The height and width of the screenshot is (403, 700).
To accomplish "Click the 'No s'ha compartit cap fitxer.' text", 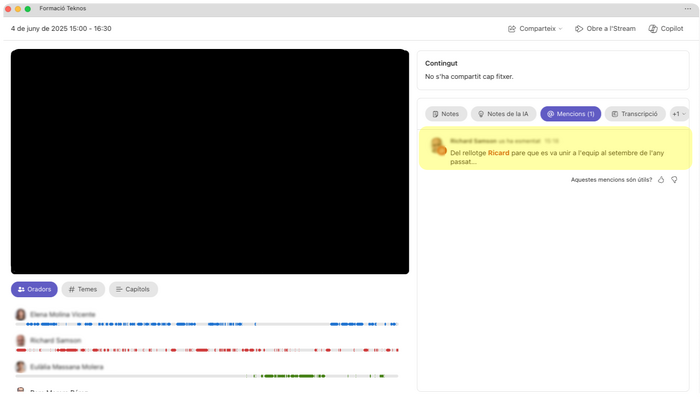I will pyautogui.click(x=469, y=76).
